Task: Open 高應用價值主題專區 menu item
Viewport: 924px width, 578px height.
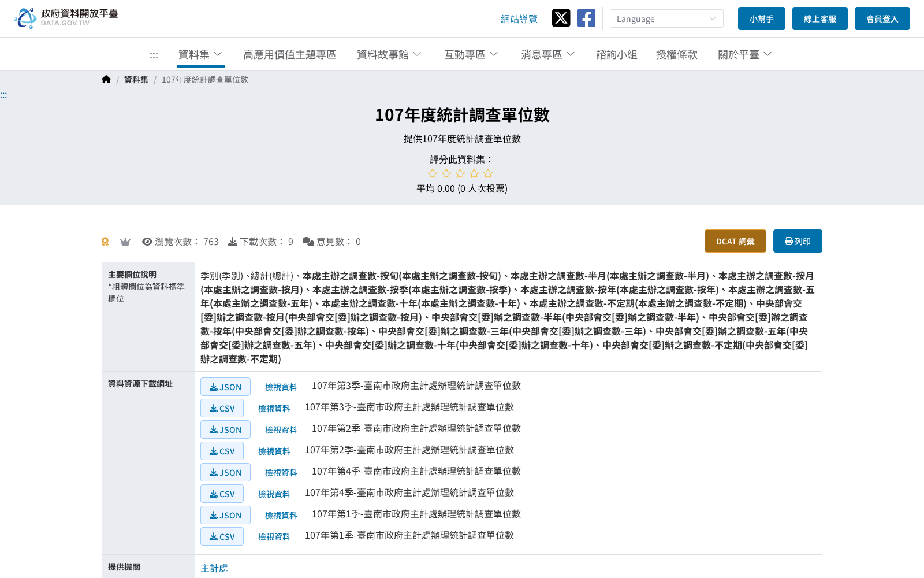Action: (289, 54)
